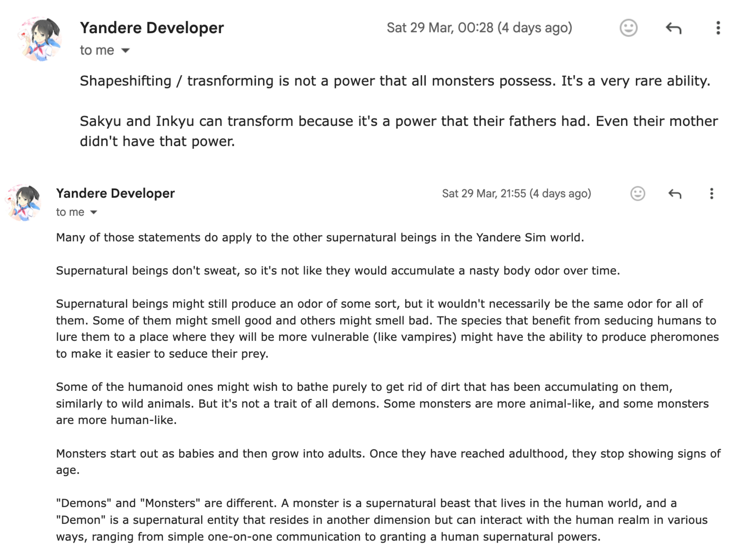Screen dimensions: 734x560
Task: Click the Sat 29 Mar, 00:28 timestamp
Action: point(479,28)
